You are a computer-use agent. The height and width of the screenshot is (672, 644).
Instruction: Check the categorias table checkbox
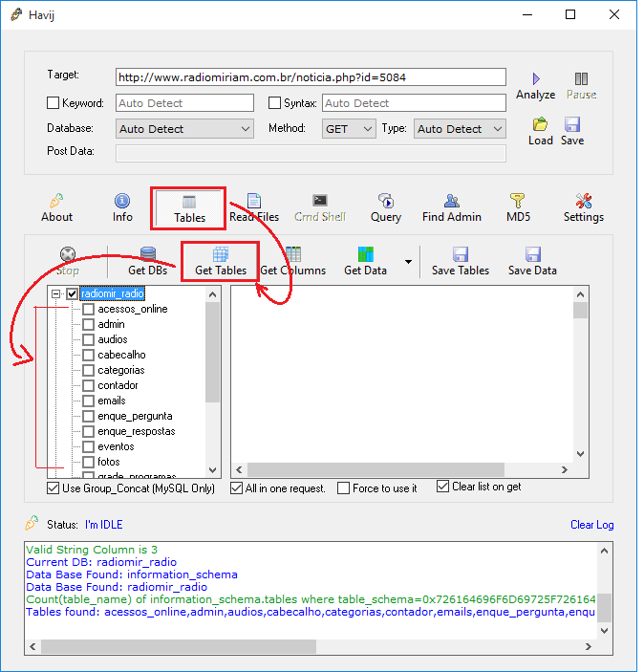click(88, 370)
